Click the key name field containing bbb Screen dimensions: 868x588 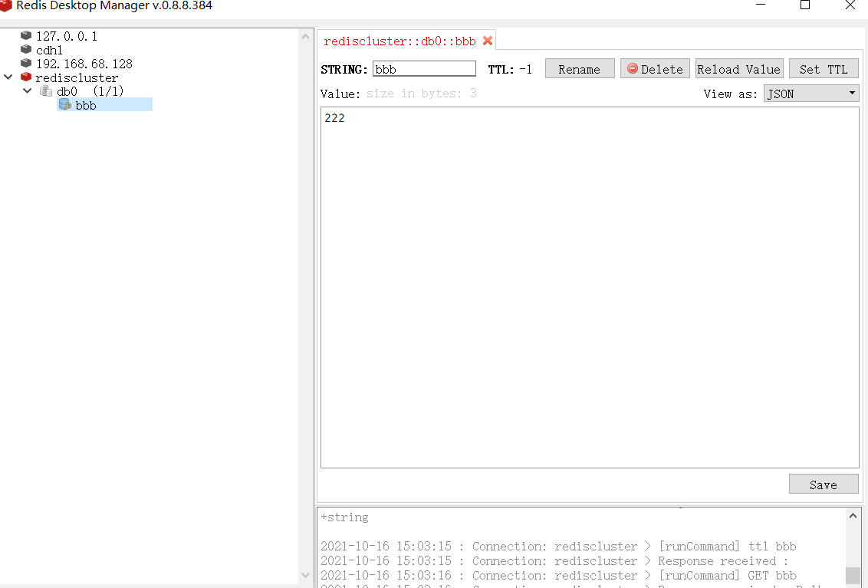point(424,69)
